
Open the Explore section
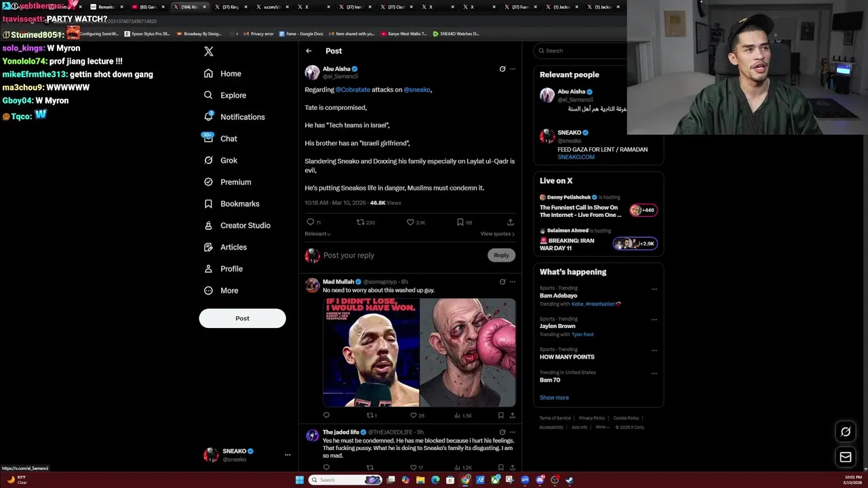[x=225, y=95]
